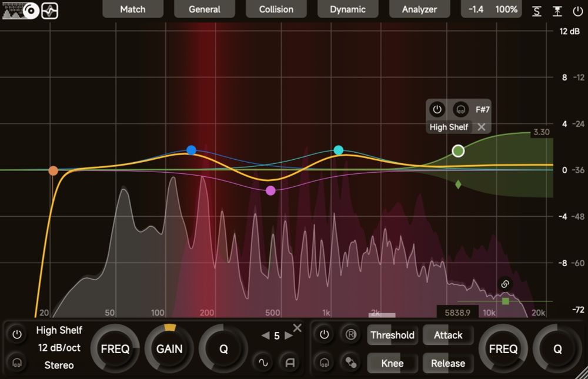Click the Threshold button
The width and height of the screenshot is (588, 379).
point(392,335)
